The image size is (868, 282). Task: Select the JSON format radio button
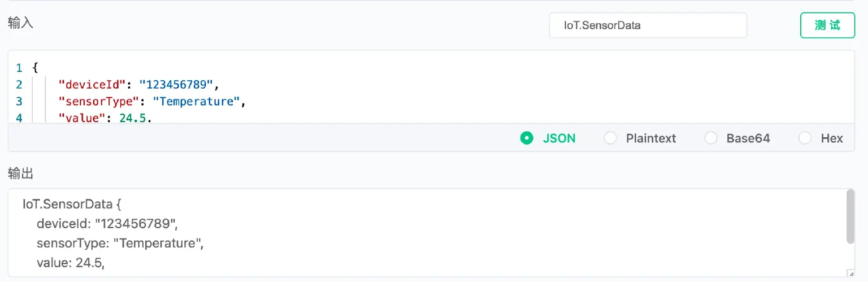(x=527, y=138)
